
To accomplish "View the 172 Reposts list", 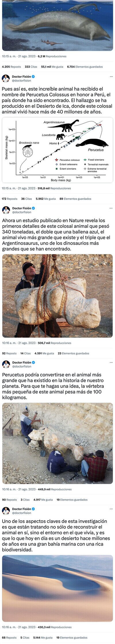I will tap(10, 199).
